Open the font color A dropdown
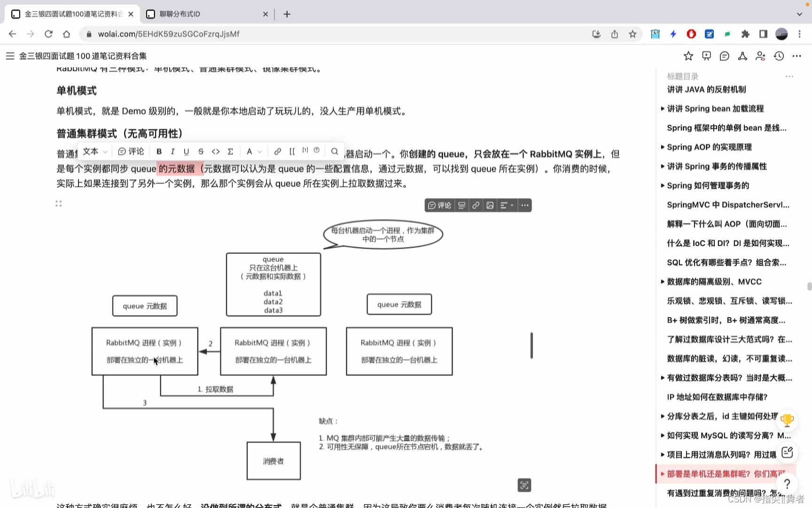The width and height of the screenshot is (812, 508). point(254,151)
